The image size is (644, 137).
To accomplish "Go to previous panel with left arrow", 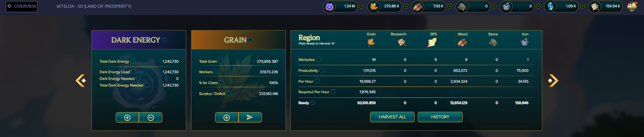I will 81,80.
